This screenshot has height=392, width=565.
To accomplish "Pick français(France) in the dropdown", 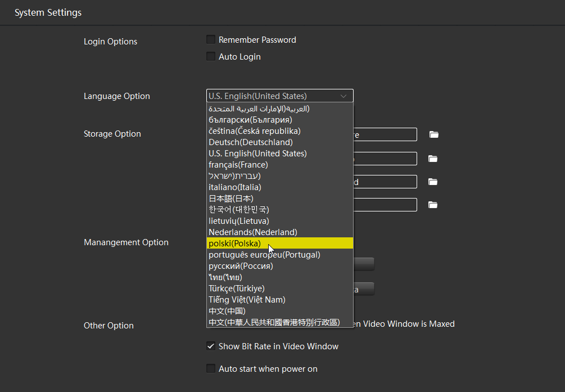I will point(238,165).
